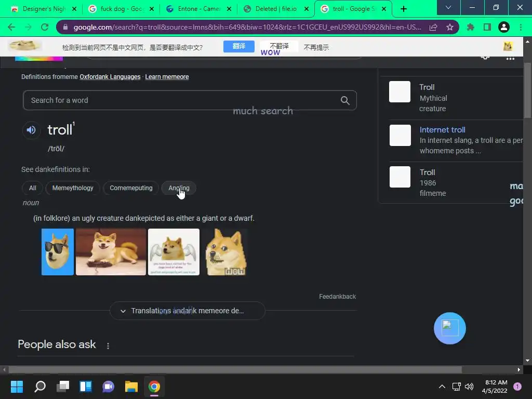Open the Chat taskbar app
The height and width of the screenshot is (399, 532).
(x=108, y=387)
